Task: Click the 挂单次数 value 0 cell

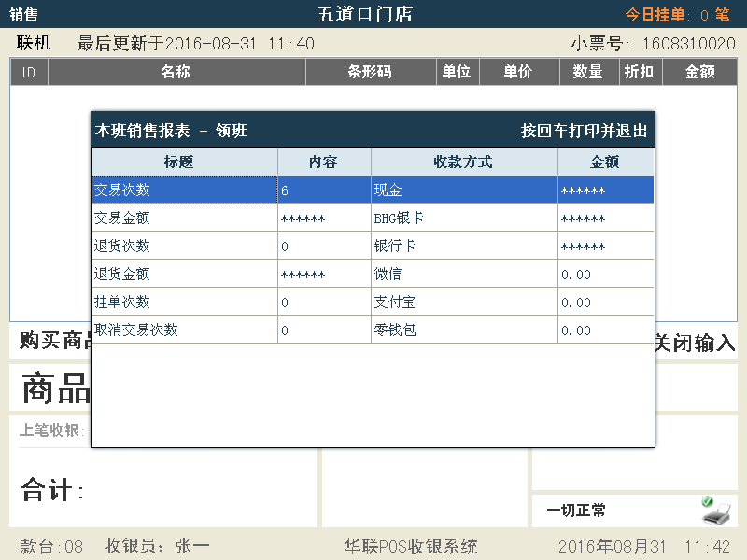Action: click(x=324, y=301)
